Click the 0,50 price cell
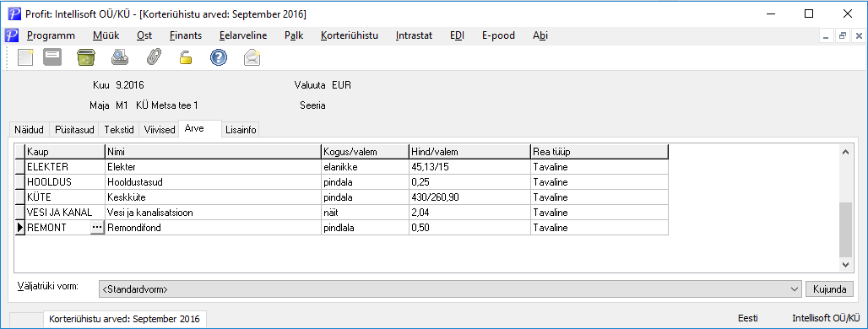868x329 pixels. [469, 227]
